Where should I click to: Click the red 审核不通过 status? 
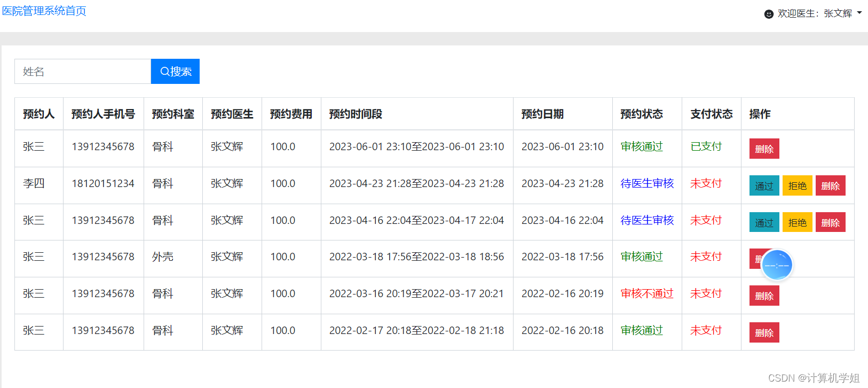(647, 293)
